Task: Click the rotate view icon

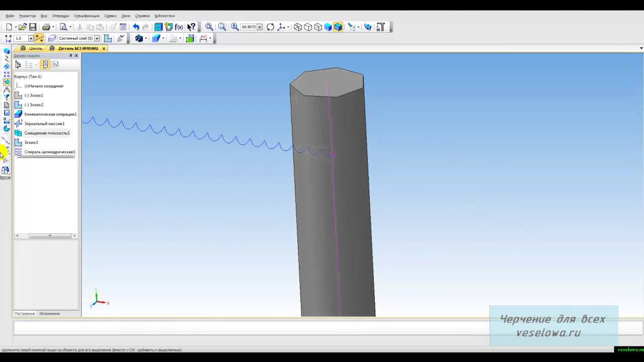Action: (x=270, y=27)
